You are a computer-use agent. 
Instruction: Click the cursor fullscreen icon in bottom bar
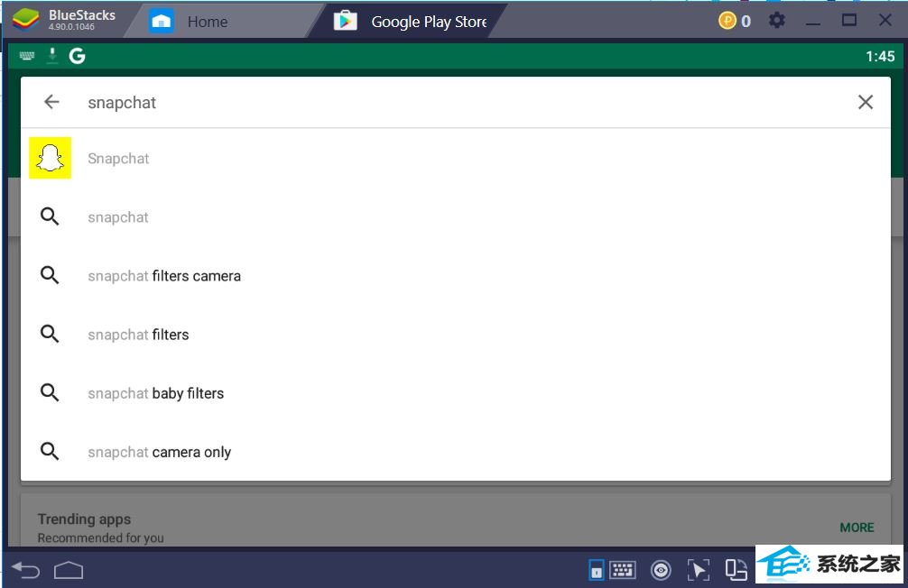pos(699,570)
